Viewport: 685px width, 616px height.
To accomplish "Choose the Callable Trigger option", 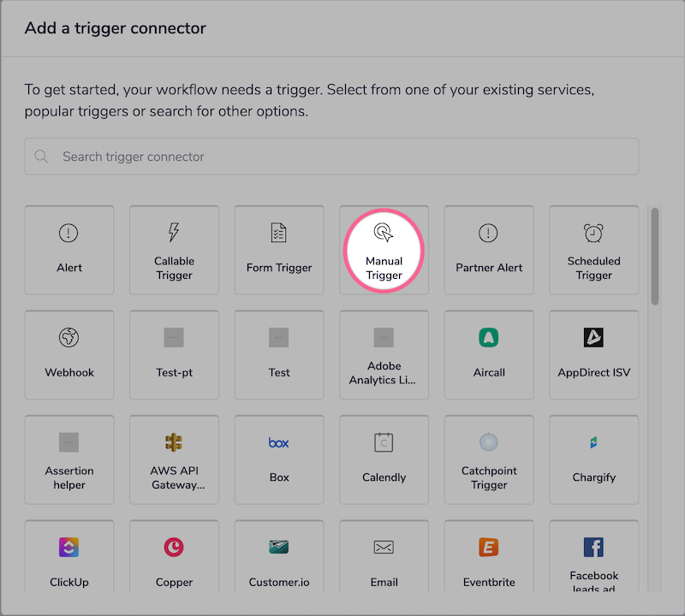I will coord(174,250).
